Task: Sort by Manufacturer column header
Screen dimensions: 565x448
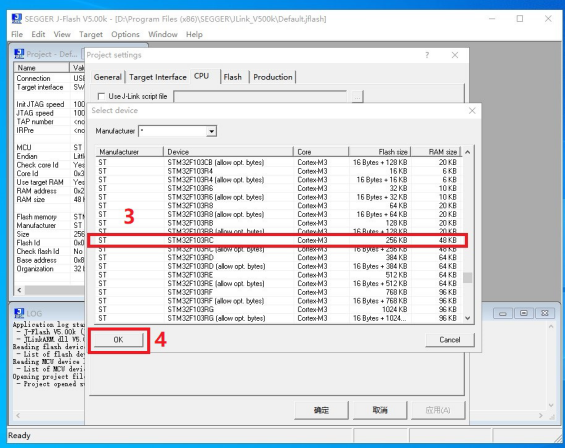Action: coord(130,152)
